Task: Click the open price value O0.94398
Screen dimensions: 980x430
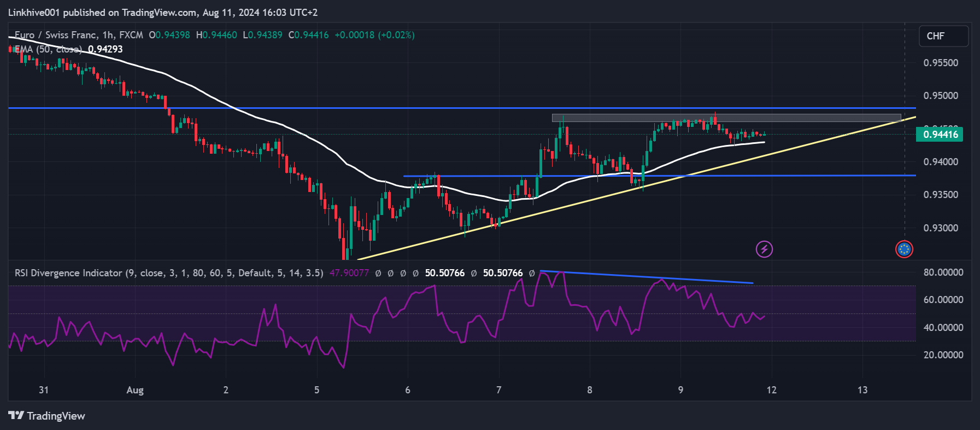Action: pos(169,35)
